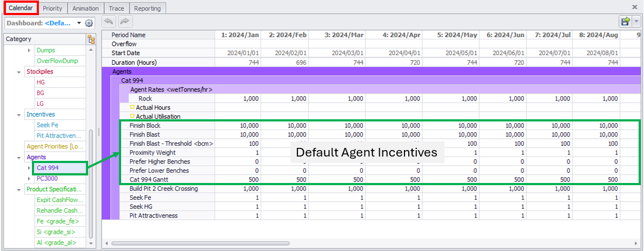
Task: Expand the Dumps tree node
Action: pos(29,50)
